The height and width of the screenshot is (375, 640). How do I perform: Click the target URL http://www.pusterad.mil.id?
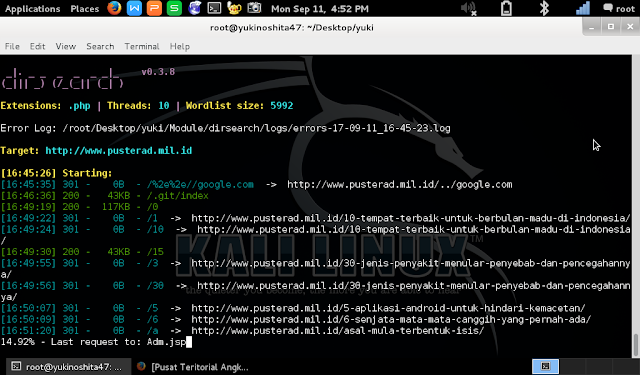[118, 151]
